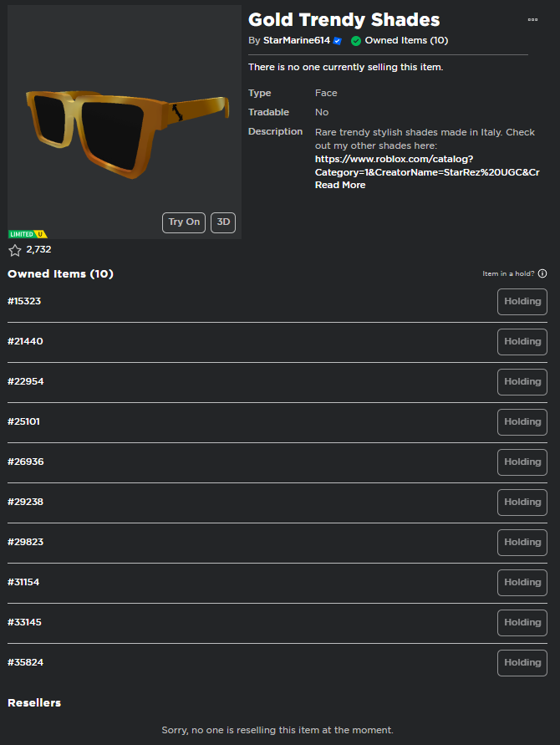Open the roblox.com catalog link in description
The width and height of the screenshot is (560, 745).
click(x=427, y=166)
